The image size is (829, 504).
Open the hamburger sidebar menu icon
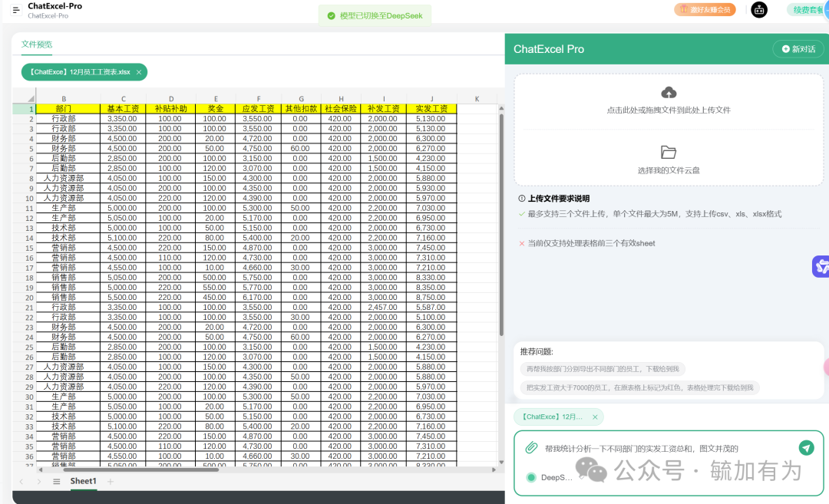[x=16, y=9]
